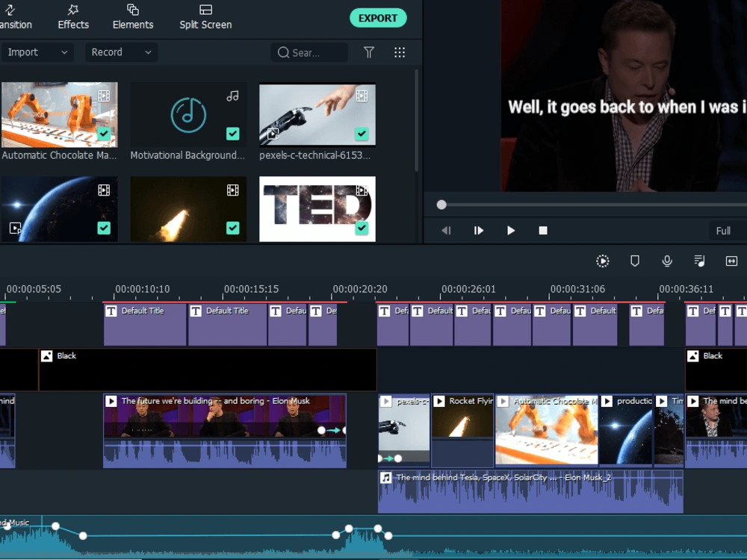Select pexels-c-technical media thumbnail
Screen dimensions: 747x560
tap(317, 115)
